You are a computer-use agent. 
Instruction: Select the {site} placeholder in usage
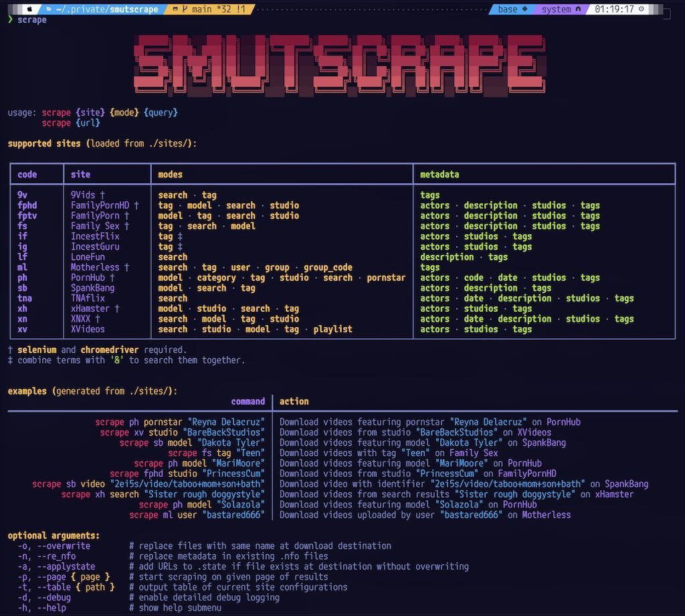click(90, 112)
